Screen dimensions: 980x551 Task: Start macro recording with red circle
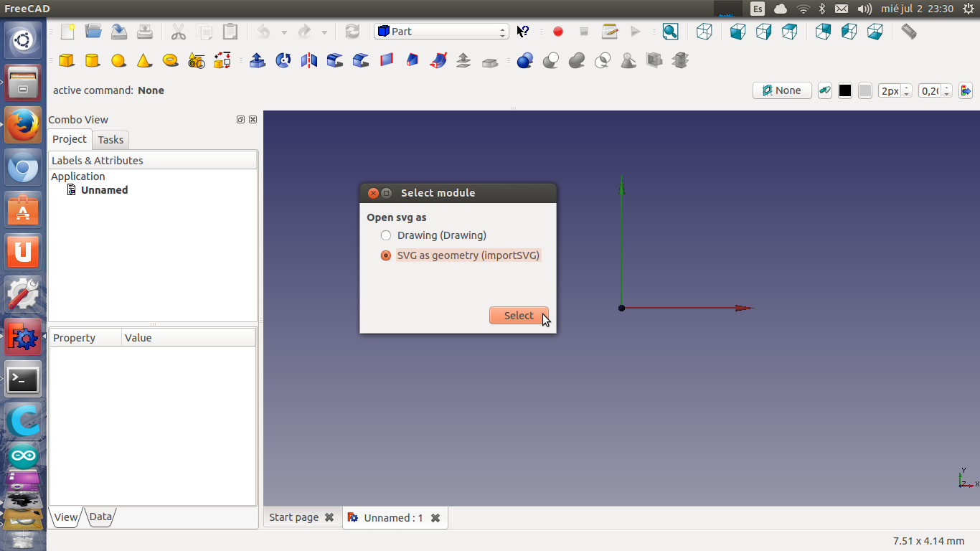tap(558, 32)
